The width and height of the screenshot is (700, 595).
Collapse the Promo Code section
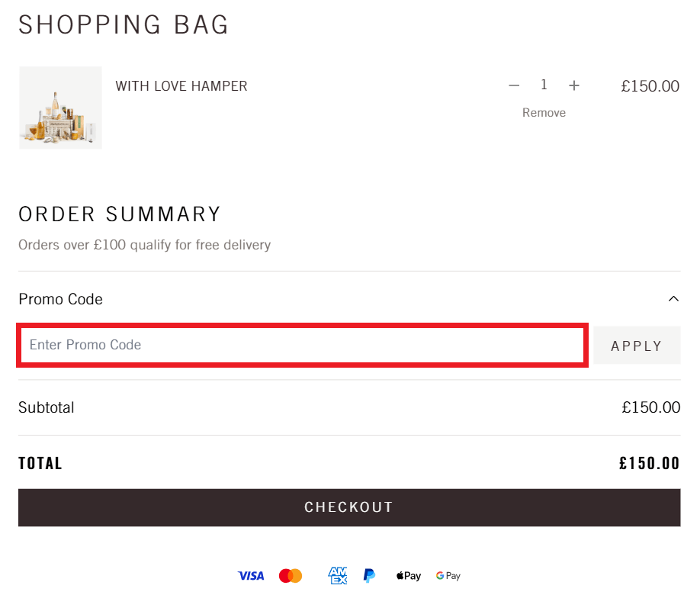coord(673,299)
